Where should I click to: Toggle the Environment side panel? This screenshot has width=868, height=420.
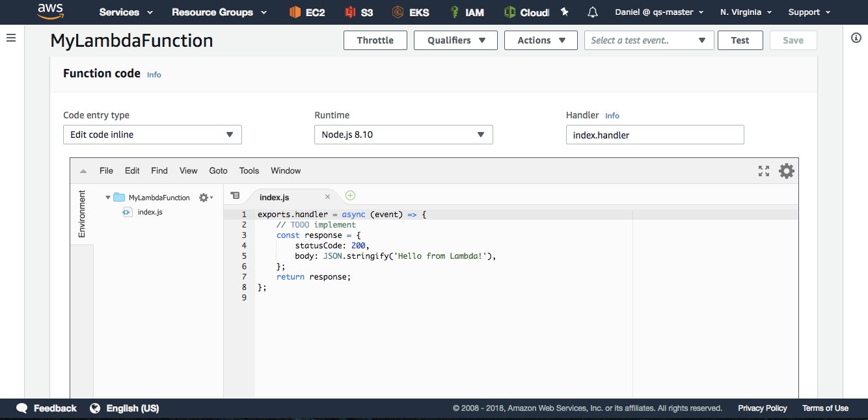(x=82, y=214)
